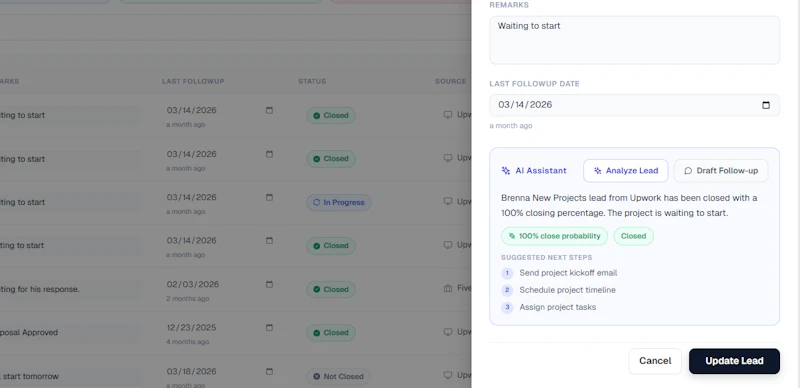
Task: Click the Source column header
Action: 451,82
